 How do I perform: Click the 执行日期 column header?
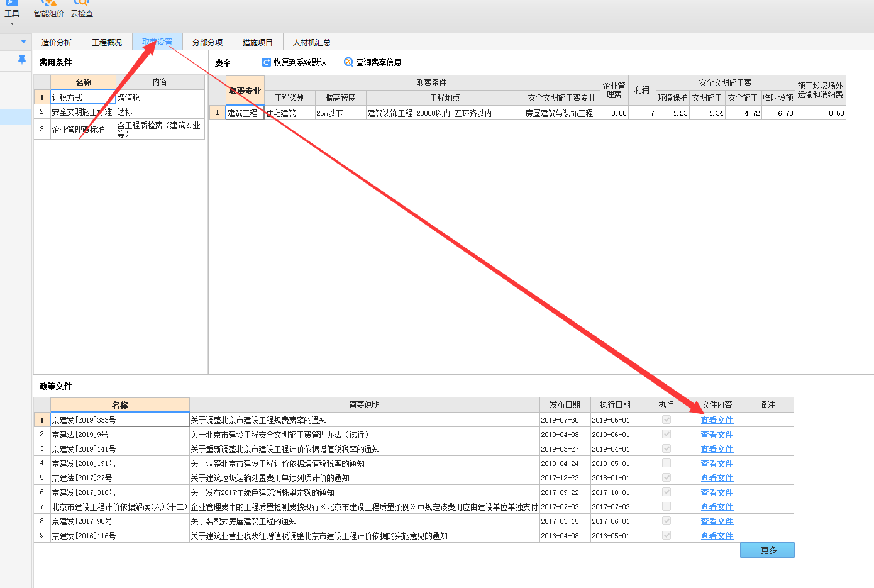615,404
